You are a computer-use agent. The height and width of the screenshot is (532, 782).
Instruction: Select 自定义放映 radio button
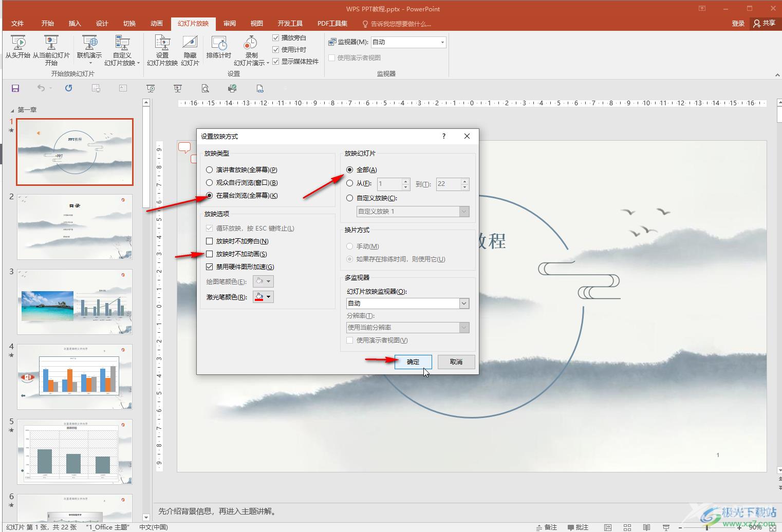[x=349, y=198]
